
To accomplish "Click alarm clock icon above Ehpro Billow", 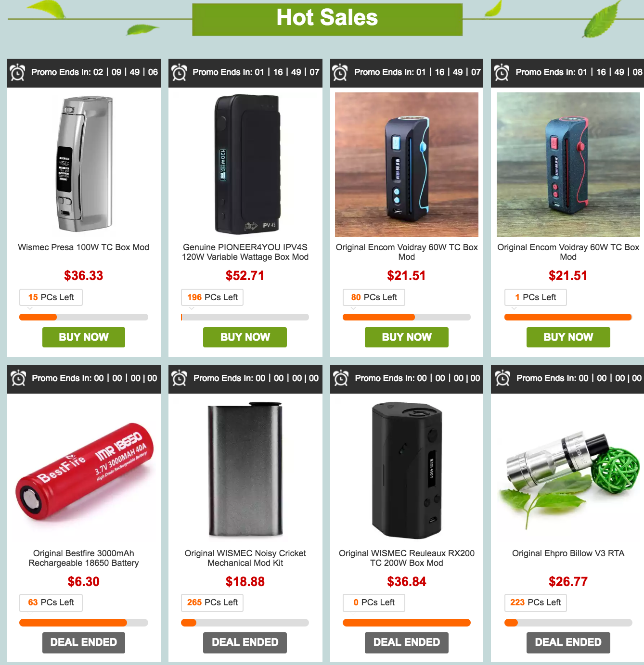I will (x=502, y=378).
